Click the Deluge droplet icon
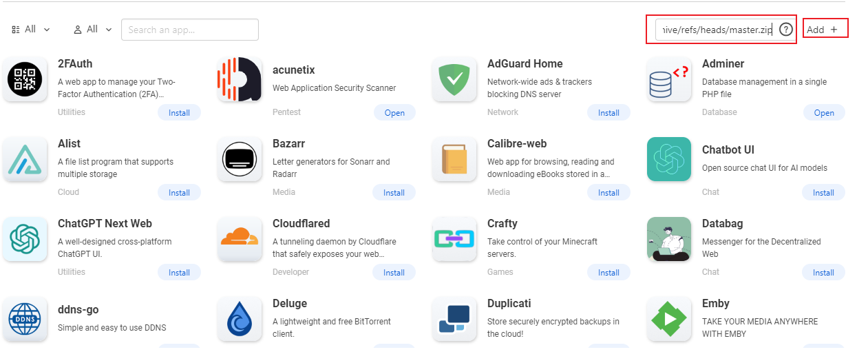This screenshot has height=363, width=868. [x=240, y=319]
